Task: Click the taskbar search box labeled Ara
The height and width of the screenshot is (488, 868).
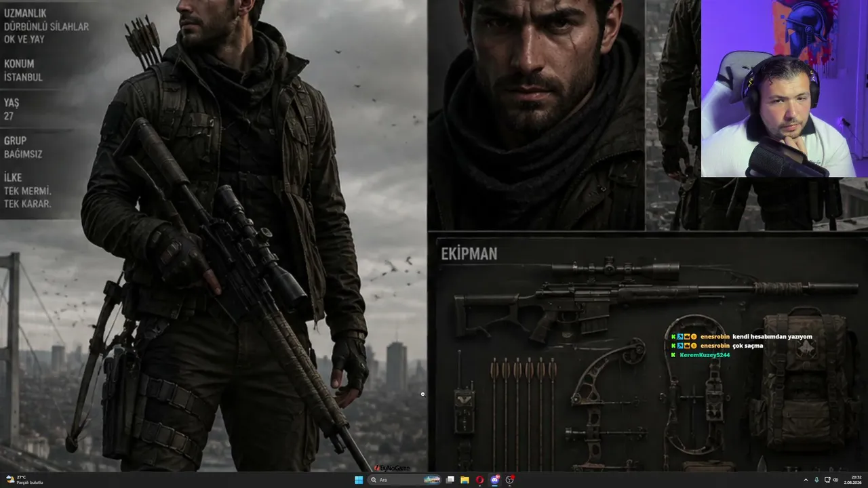Action: [405, 480]
